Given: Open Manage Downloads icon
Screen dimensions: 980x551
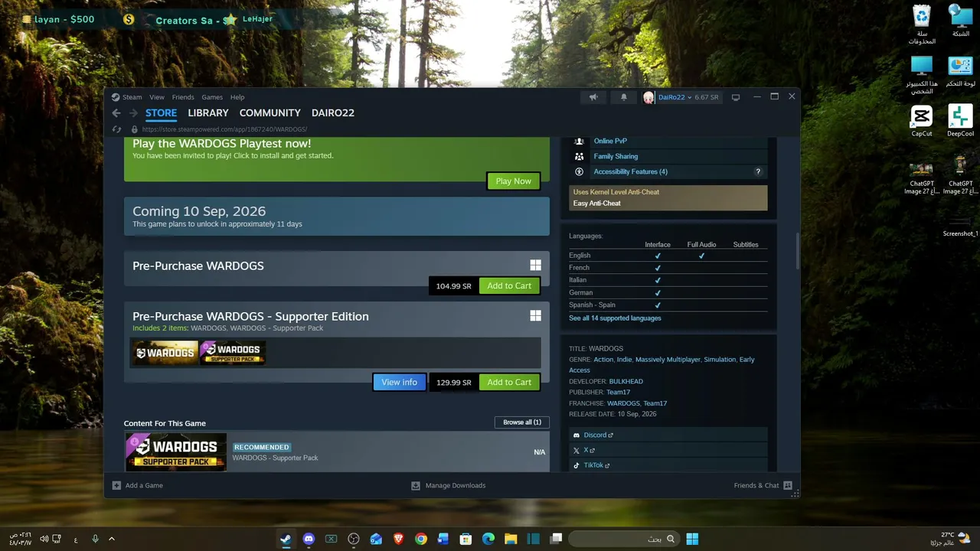Looking at the screenshot, I should (416, 485).
